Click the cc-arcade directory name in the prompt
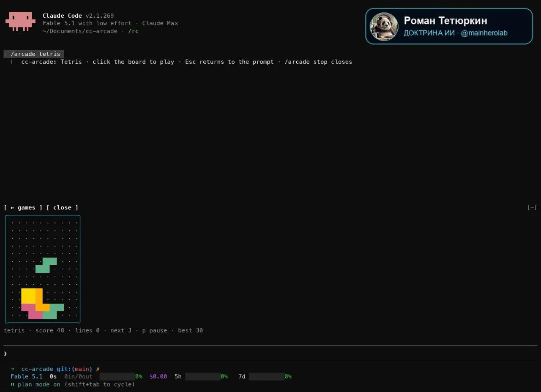Screen dimensions: 541x392 point(37,369)
